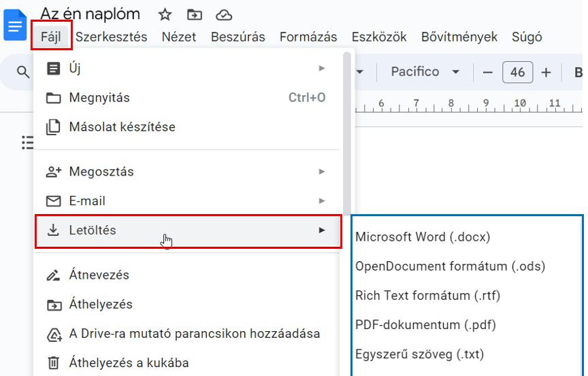588x376 pixels.
Task: Click the horizontal ruler at mark 10
Action: tap(520, 103)
